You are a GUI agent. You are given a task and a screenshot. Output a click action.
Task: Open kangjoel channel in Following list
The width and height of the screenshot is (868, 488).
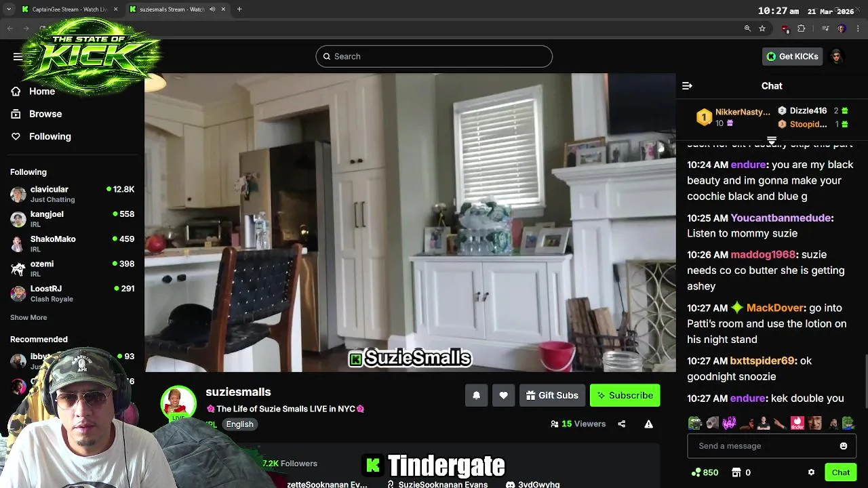point(72,219)
